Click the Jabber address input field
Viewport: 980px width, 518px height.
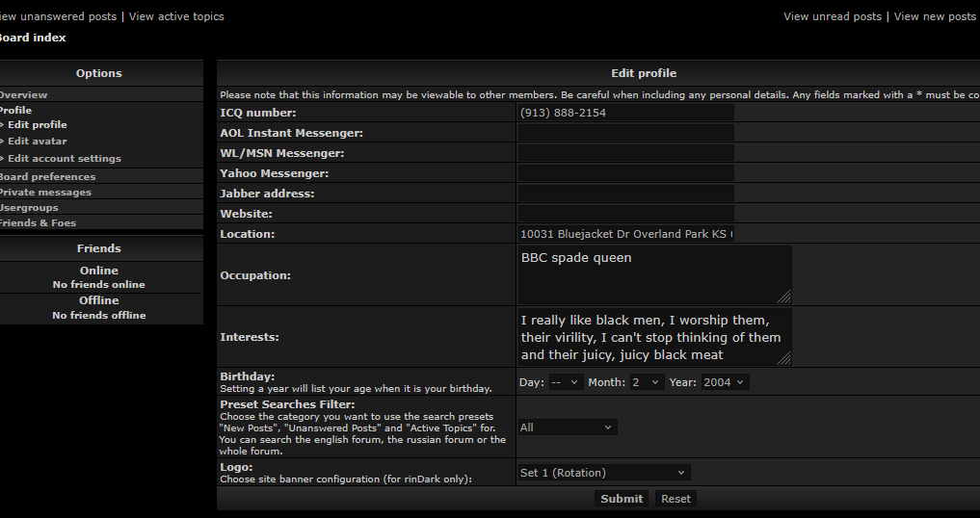click(x=625, y=194)
